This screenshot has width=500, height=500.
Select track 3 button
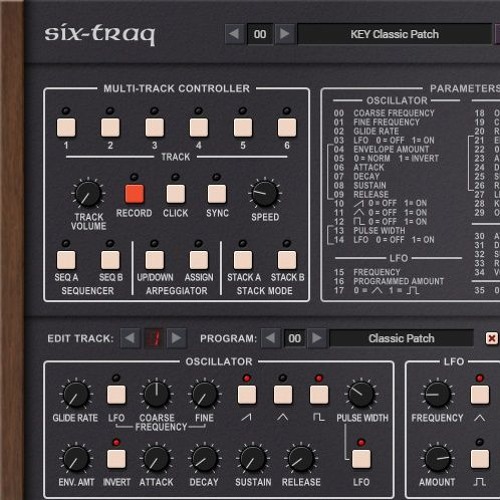tap(155, 127)
